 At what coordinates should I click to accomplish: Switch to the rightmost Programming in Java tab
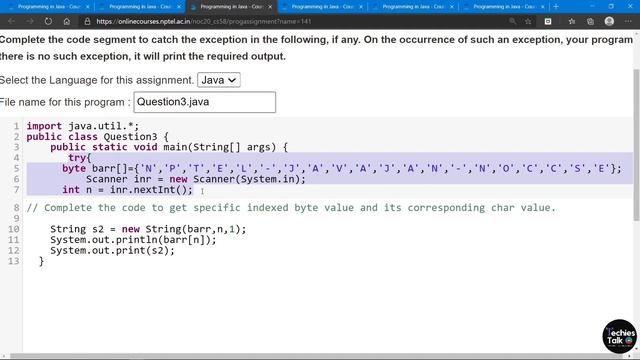[504, 7]
